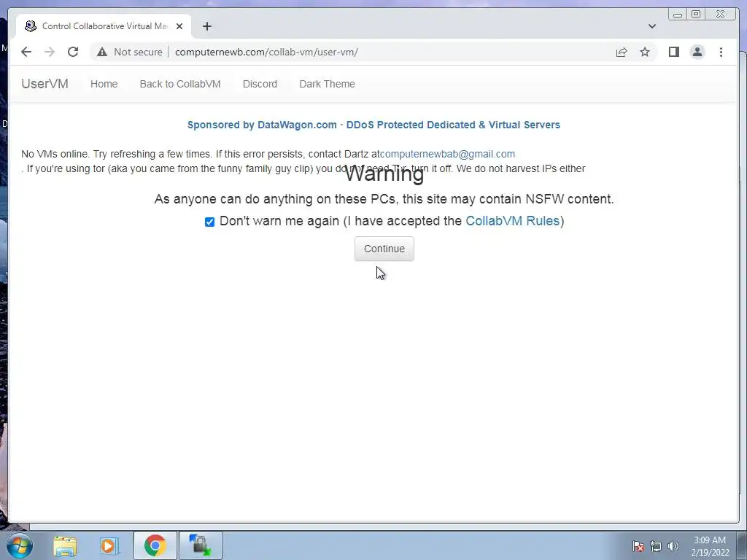Open the DataWagon.com sponsor link
The width and height of the screenshot is (747, 560).
(x=373, y=125)
